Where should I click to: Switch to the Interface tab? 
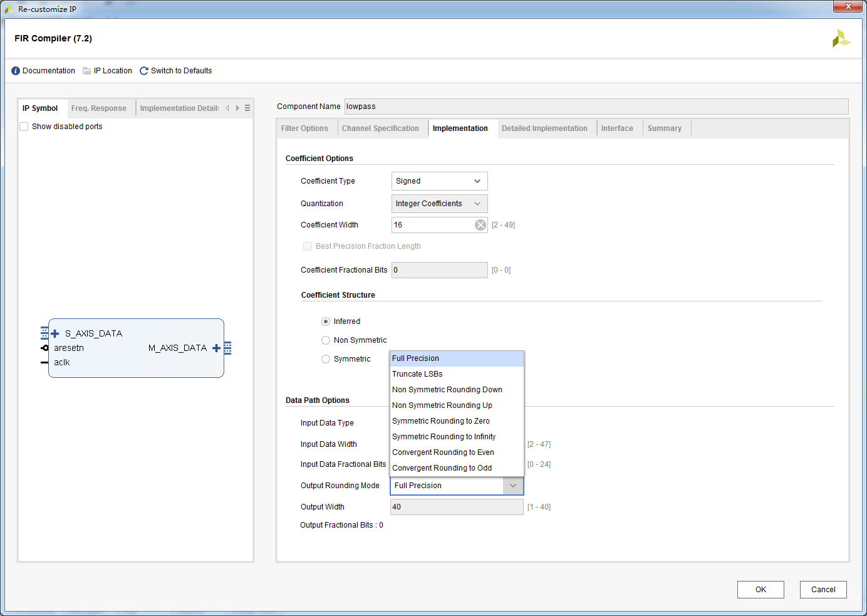coord(617,128)
